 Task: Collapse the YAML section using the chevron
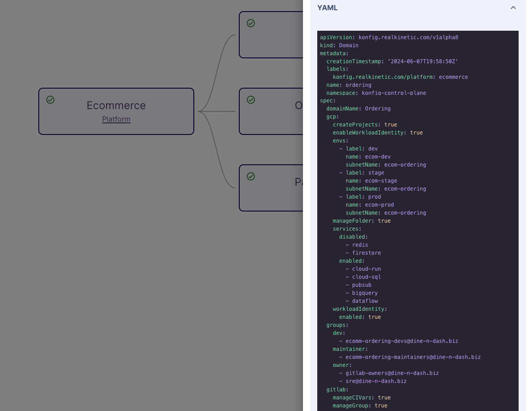513,8
